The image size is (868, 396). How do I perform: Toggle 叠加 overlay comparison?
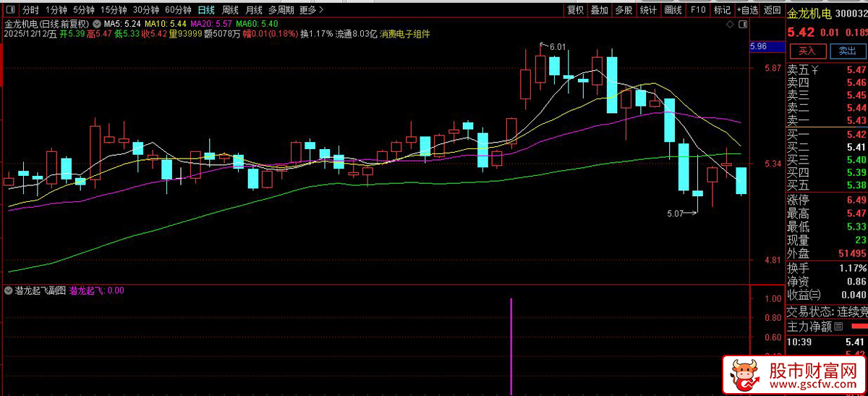[600, 10]
